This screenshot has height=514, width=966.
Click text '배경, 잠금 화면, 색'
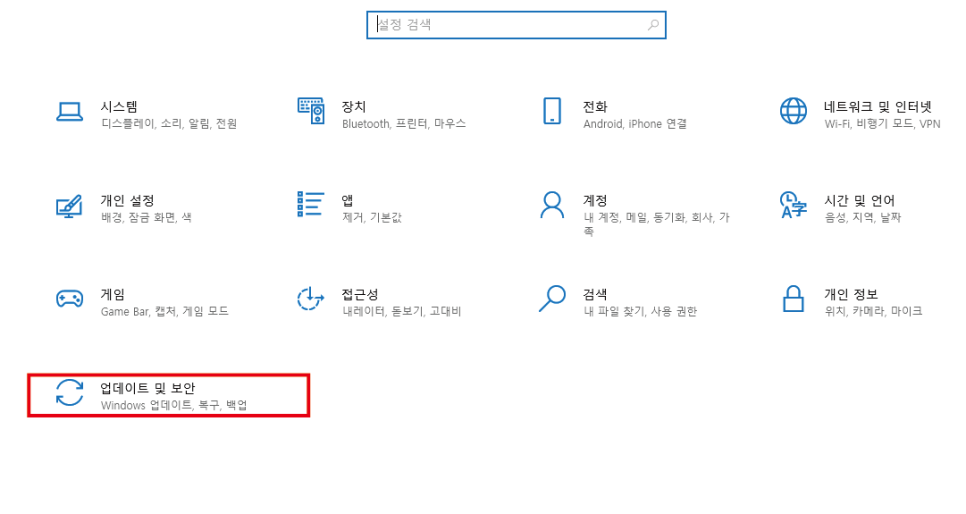pos(147,218)
